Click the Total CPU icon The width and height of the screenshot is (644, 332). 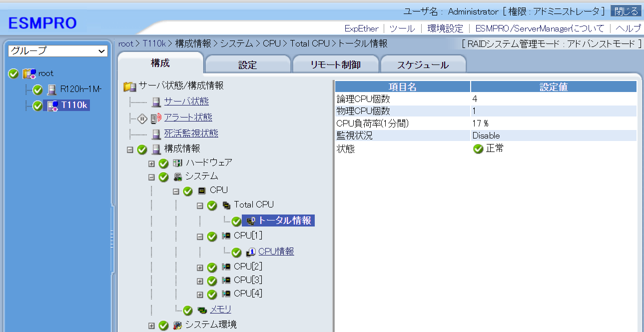point(226,205)
